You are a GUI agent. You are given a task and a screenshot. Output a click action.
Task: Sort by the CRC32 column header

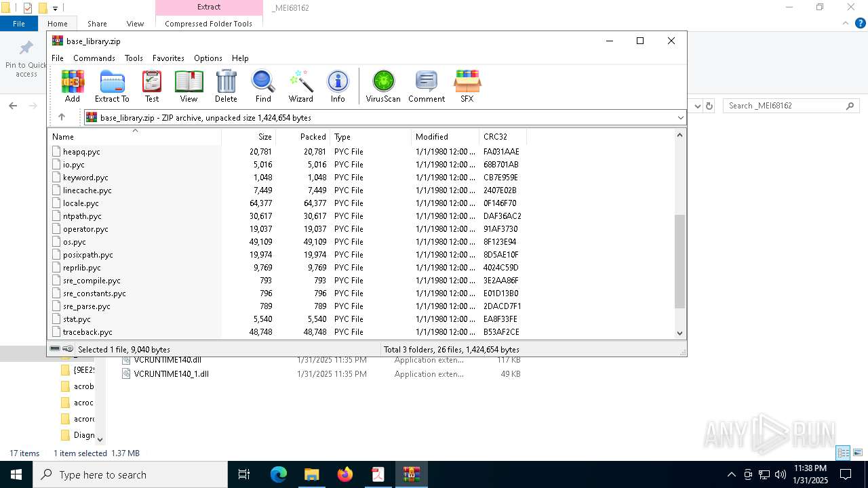click(502, 136)
